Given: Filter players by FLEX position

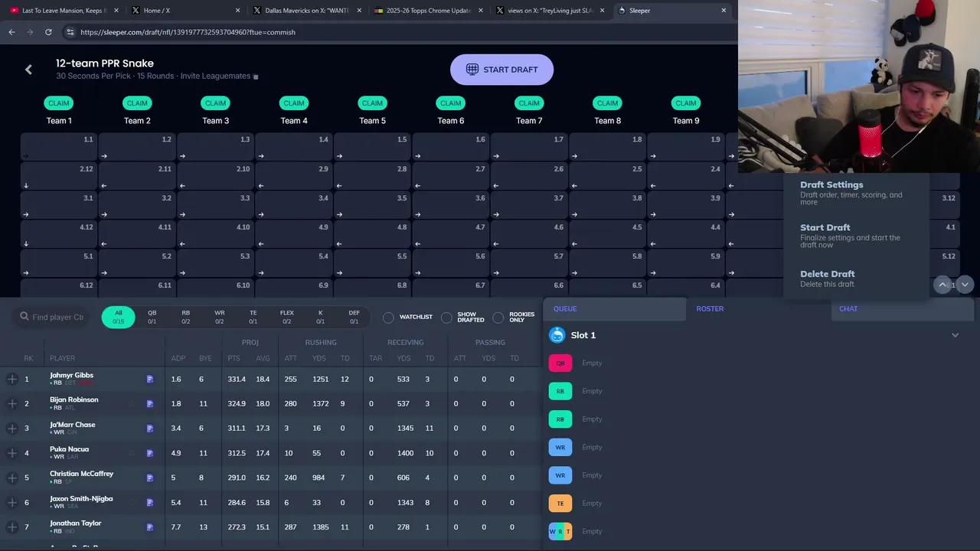Looking at the screenshot, I should point(287,317).
